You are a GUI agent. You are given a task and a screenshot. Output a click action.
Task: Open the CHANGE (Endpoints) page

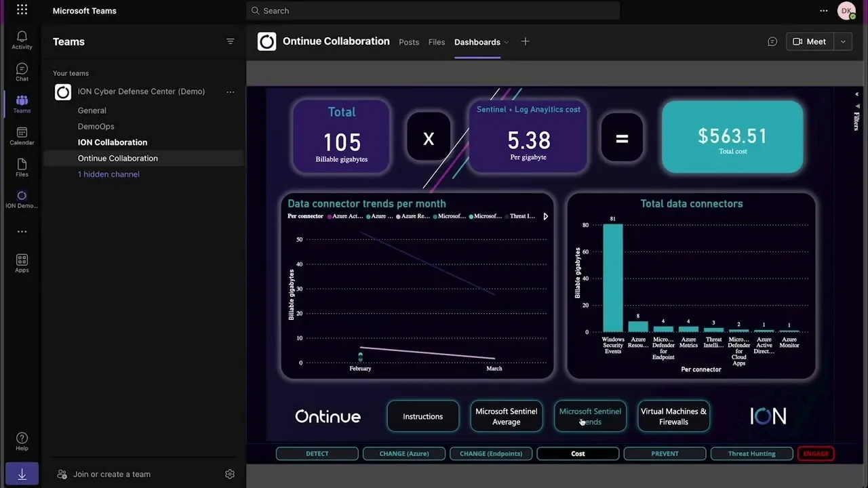click(491, 453)
